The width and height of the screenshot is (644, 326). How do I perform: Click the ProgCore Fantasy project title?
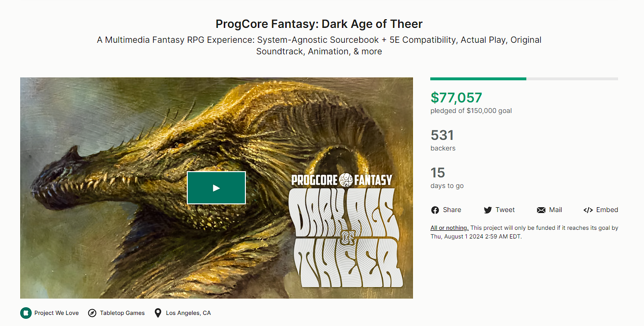click(x=319, y=24)
